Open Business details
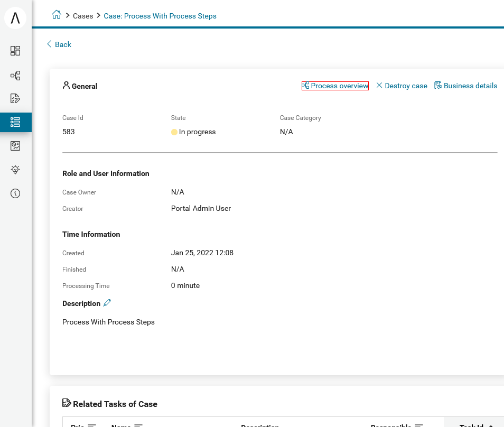Image resolution: width=504 pixels, height=427 pixels. (465, 86)
